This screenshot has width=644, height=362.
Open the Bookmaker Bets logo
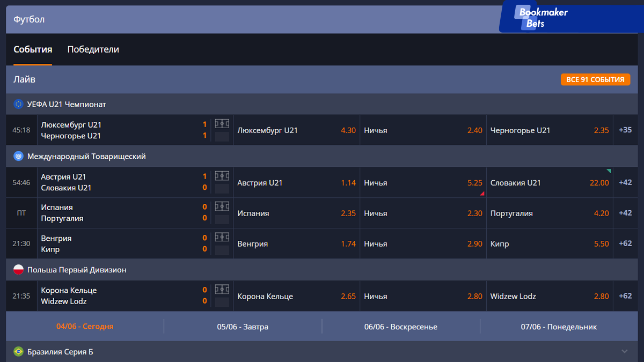542,17
